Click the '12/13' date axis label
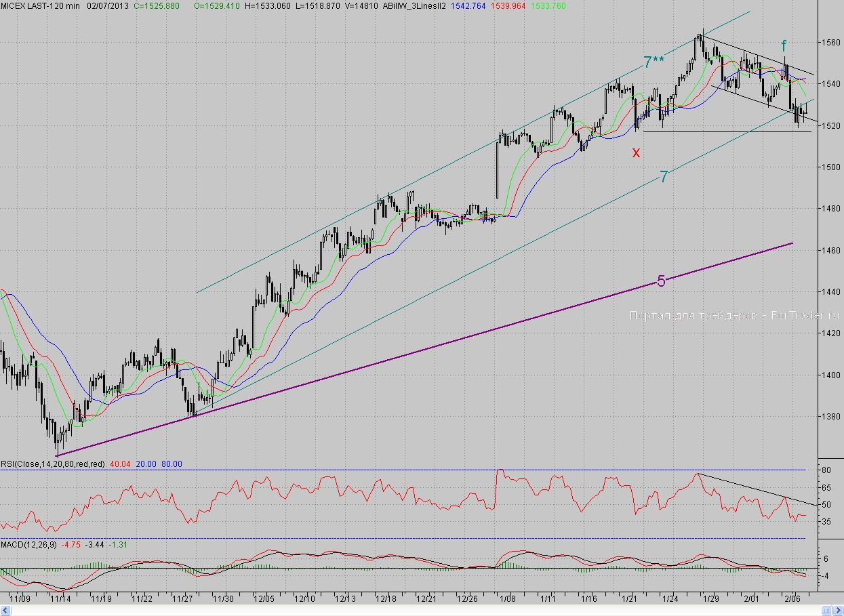 [346, 599]
